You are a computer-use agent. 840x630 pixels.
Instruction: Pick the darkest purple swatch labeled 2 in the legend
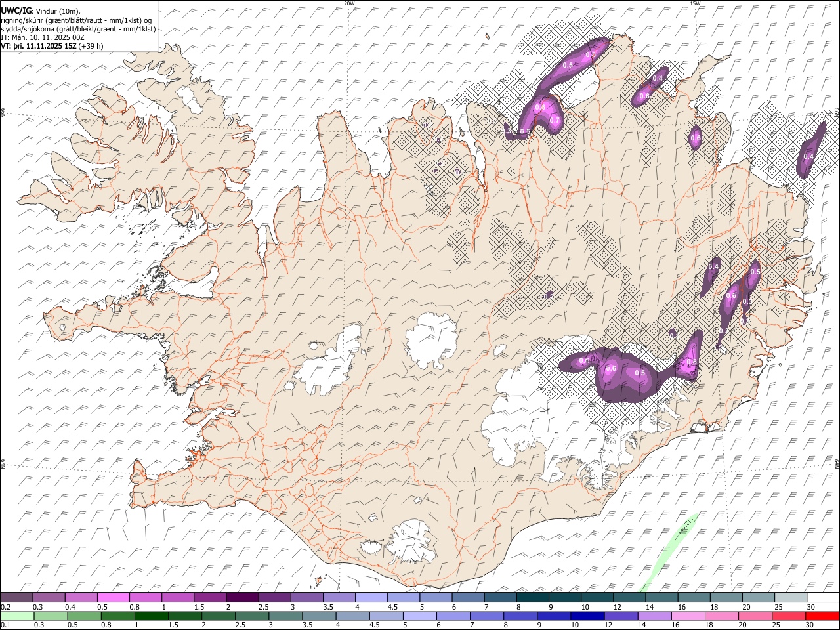[x=241, y=598]
